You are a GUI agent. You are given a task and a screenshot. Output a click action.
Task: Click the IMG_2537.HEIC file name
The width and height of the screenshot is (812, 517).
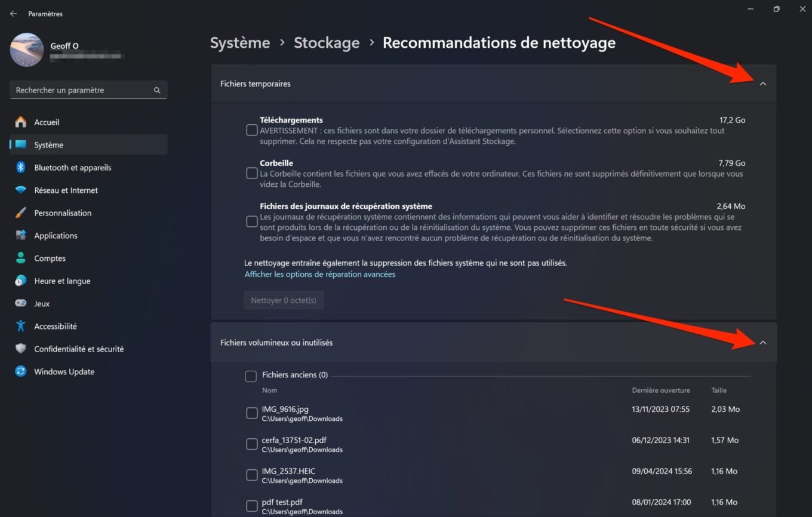(x=288, y=471)
